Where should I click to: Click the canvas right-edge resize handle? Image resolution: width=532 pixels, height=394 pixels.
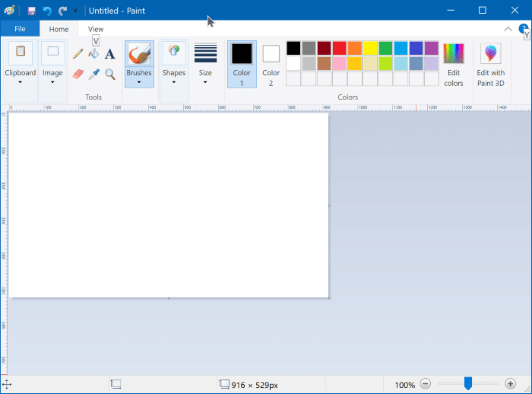click(329, 205)
